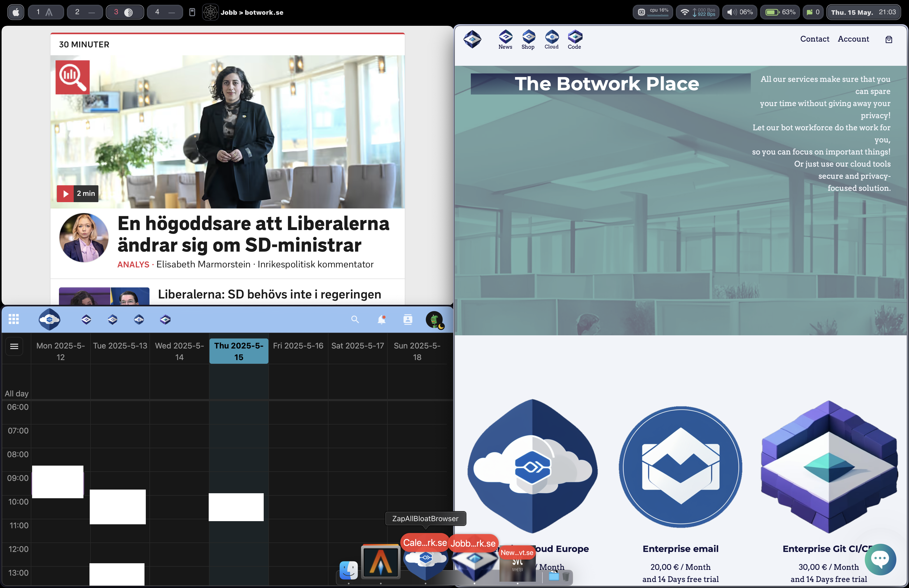Open the Tuesday event at 13:00

pos(117,574)
